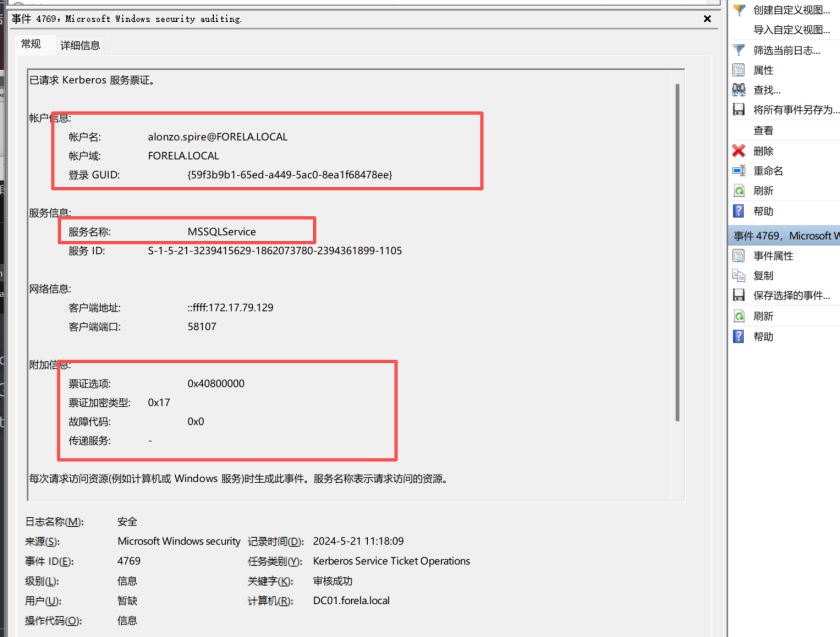Select 将所有事件另存为 action
The height and width of the screenshot is (637, 840).
pos(796,110)
